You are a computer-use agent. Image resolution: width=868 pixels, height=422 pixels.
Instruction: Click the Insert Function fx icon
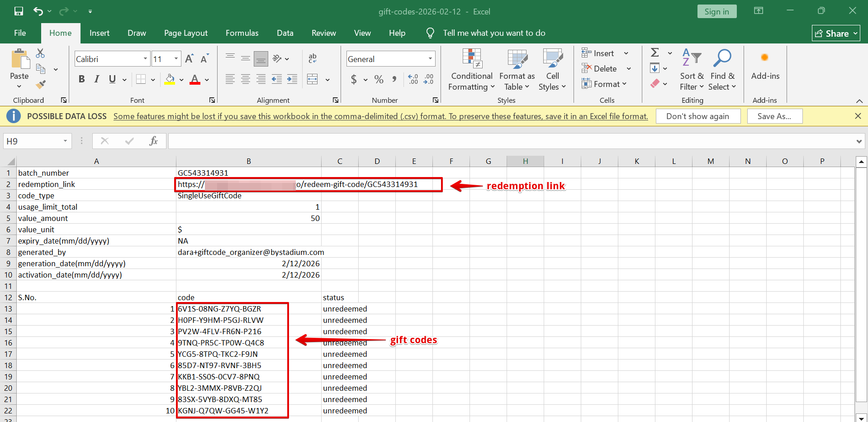click(x=153, y=141)
